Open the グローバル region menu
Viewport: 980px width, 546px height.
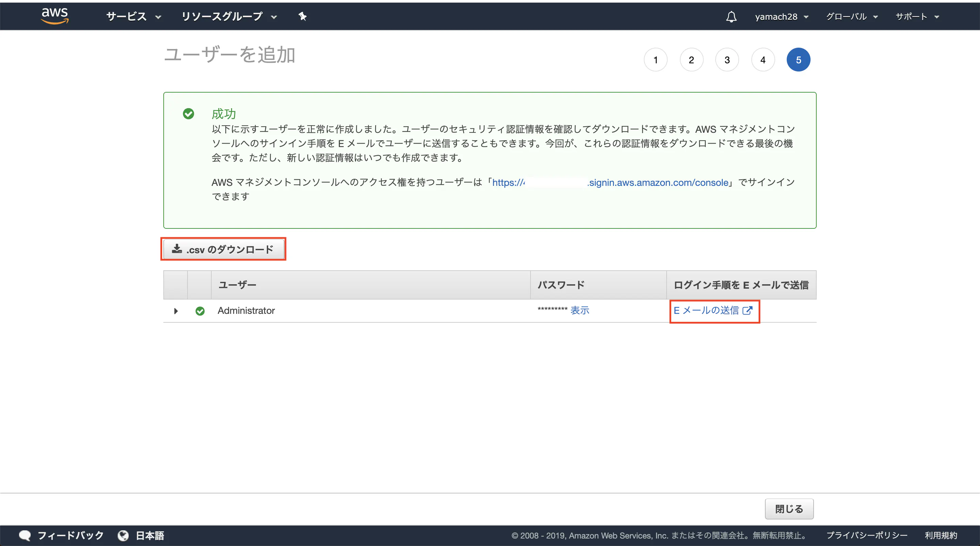click(x=851, y=17)
